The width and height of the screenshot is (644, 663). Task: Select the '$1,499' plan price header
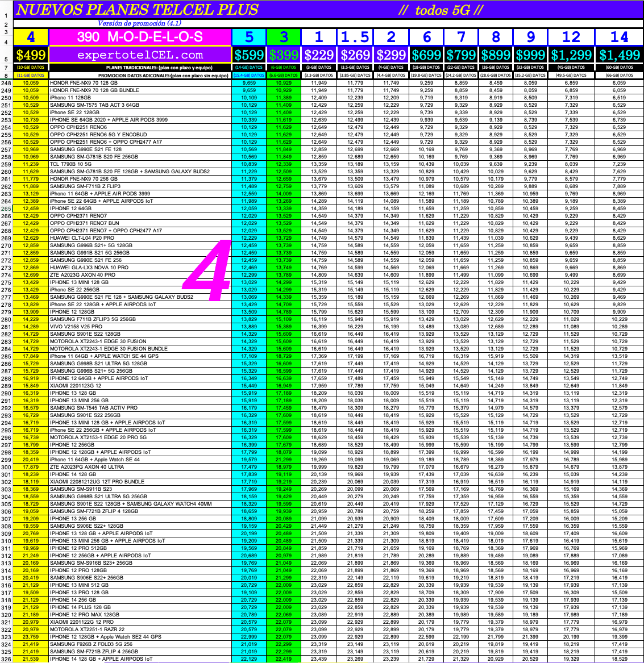coord(619,55)
